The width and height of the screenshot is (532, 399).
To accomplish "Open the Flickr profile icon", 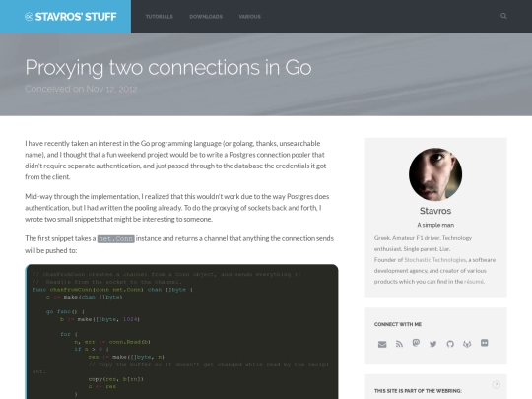I will coord(485,343).
